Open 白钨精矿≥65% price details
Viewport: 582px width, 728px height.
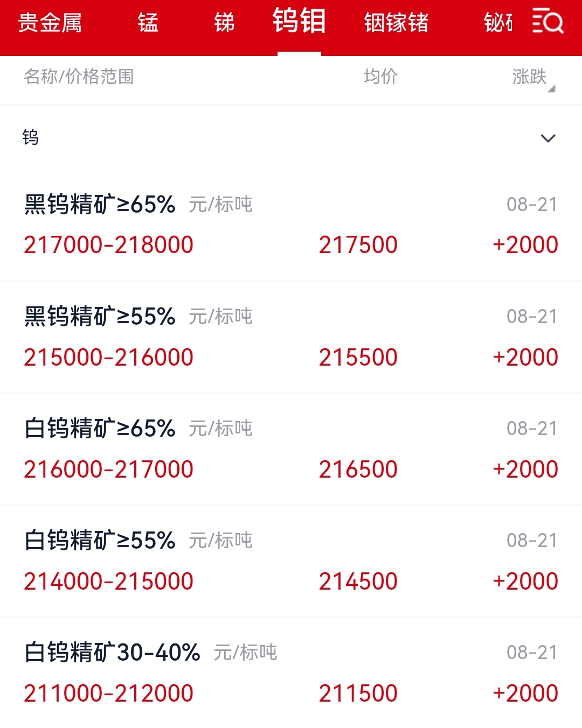[x=291, y=449]
